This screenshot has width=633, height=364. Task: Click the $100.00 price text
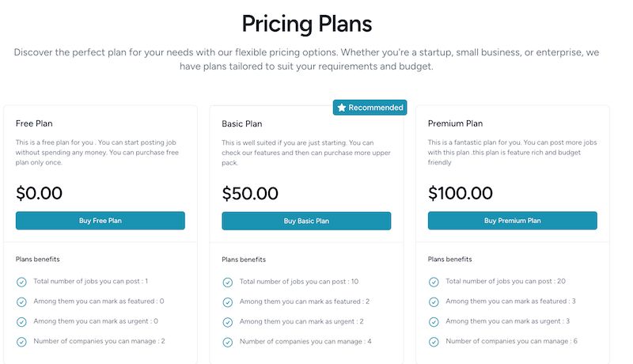(460, 192)
